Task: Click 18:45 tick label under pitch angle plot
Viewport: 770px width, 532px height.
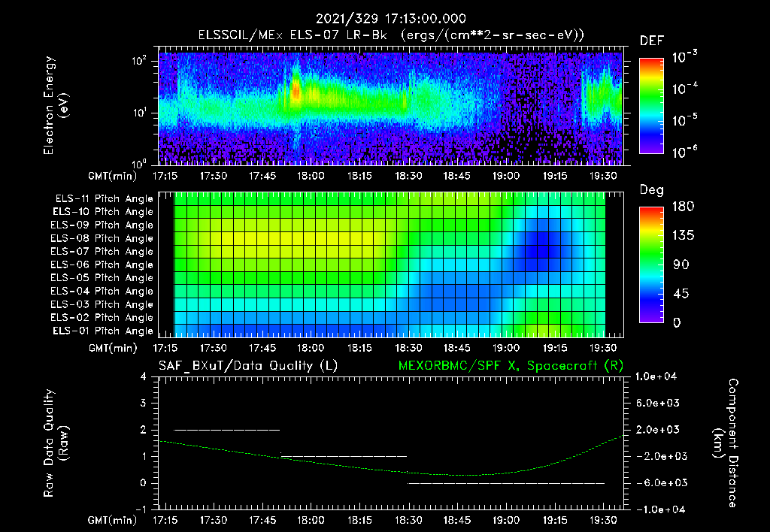Action: [x=456, y=348]
